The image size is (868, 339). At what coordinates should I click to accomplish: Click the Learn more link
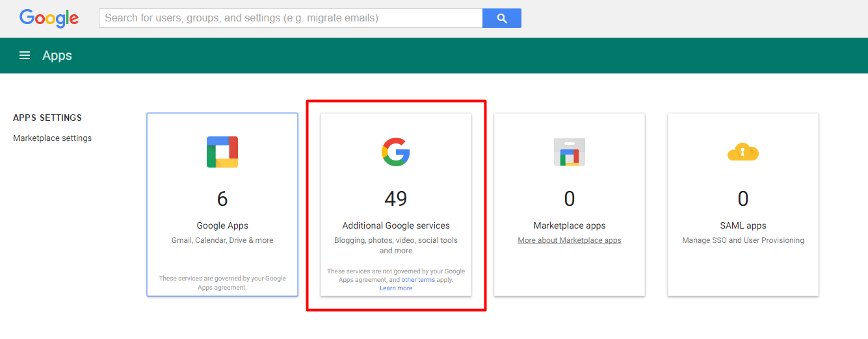pyautogui.click(x=396, y=288)
